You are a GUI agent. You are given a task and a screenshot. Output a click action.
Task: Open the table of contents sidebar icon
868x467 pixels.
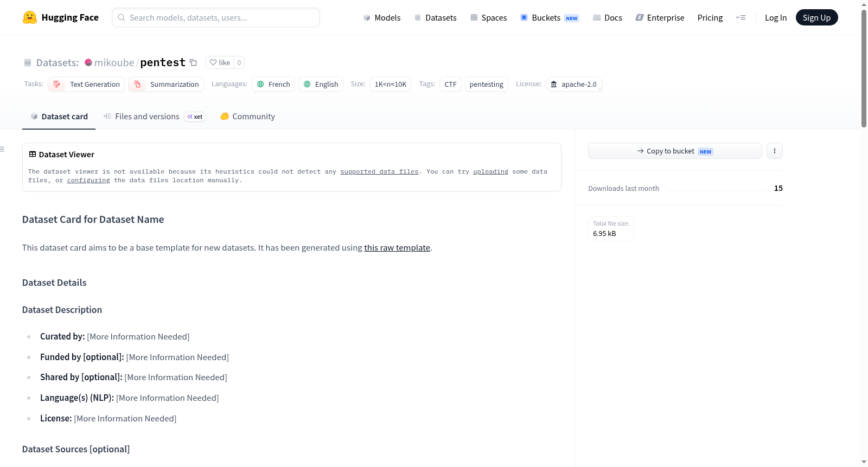pos(3,149)
